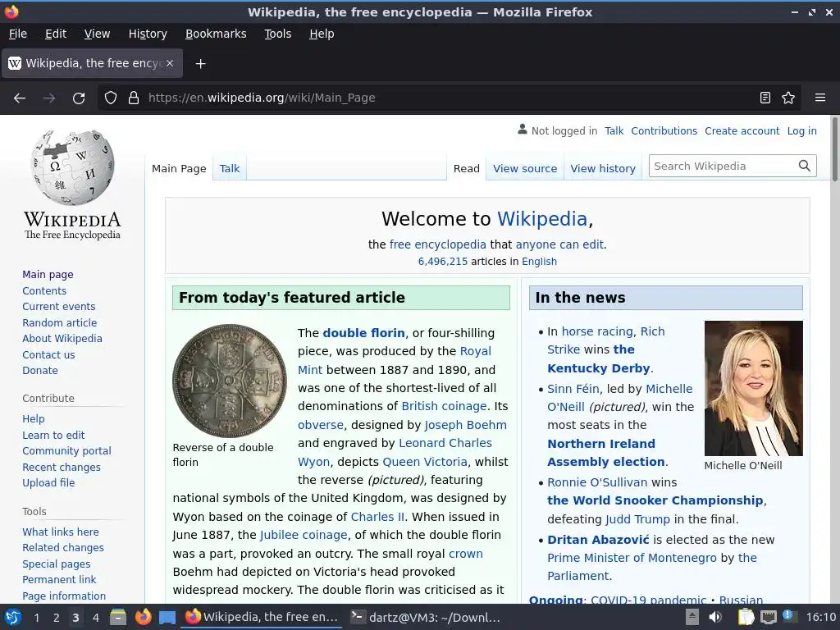Click the update notifier tray icon
The height and width of the screenshot is (630, 840).
(788, 616)
